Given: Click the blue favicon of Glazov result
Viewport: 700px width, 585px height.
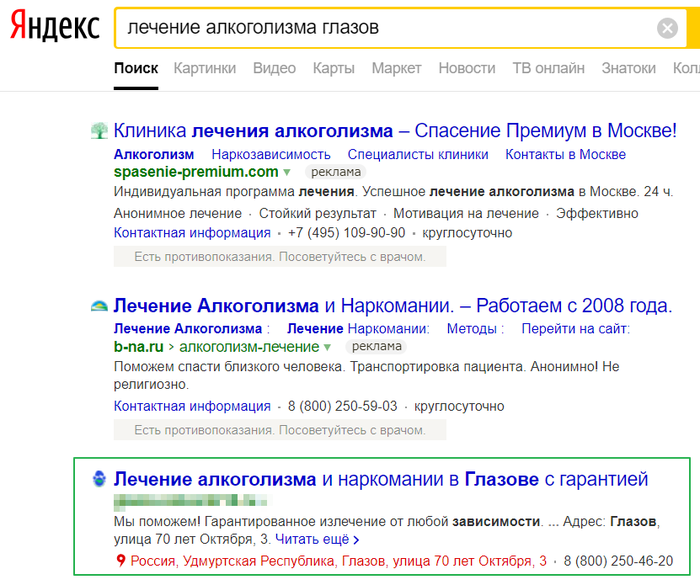Looking at the screenshot, I should click(x=100, y=480).
